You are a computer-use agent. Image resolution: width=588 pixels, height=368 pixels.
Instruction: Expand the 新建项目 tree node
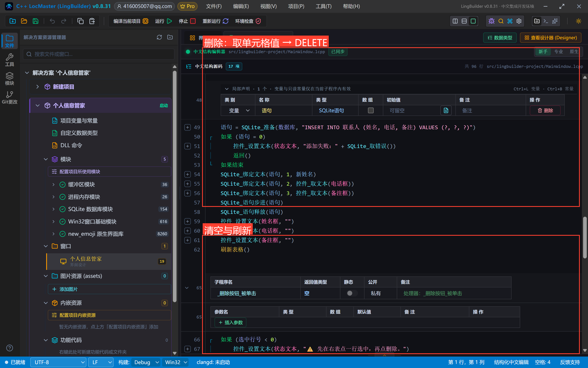pos(37,87)
